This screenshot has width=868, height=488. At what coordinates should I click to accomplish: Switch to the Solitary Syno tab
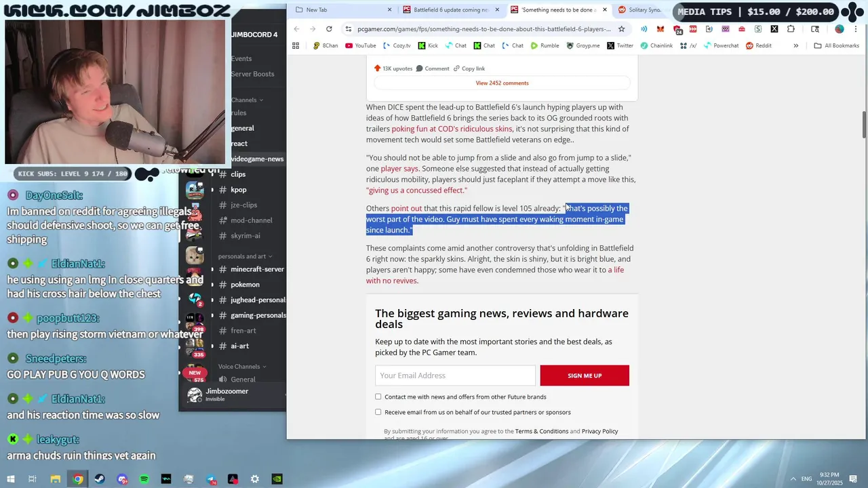pyautogui.click(x=644, y=9)
